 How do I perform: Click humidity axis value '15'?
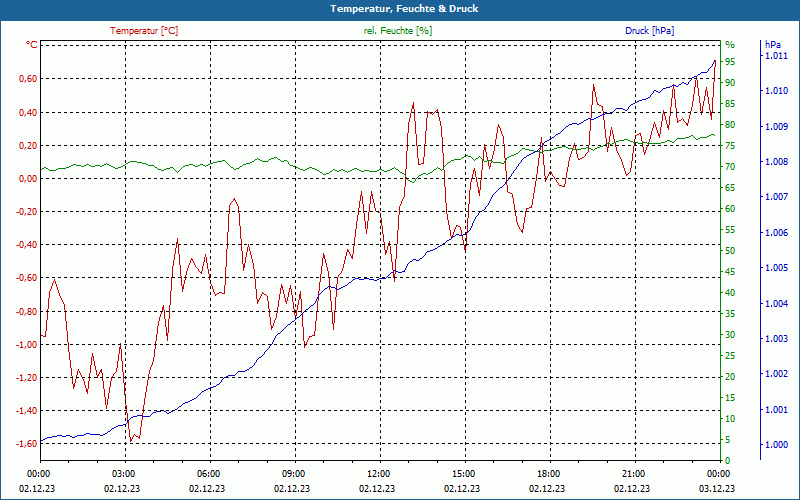pos(730,397)
